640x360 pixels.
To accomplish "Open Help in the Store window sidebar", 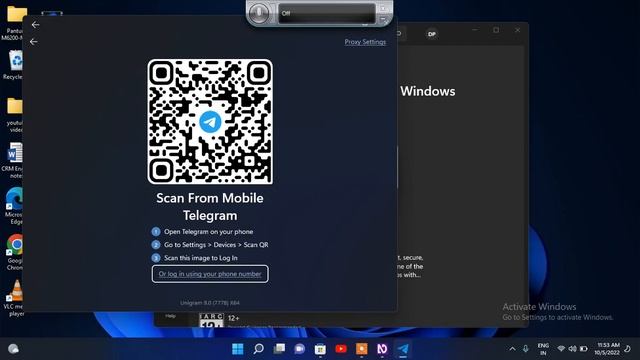I will click(x=171, y=316).
